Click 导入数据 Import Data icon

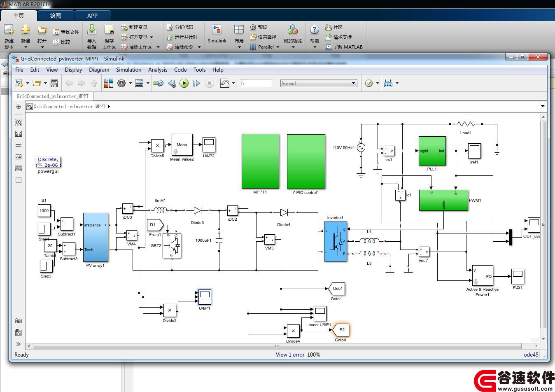[92, 36]
